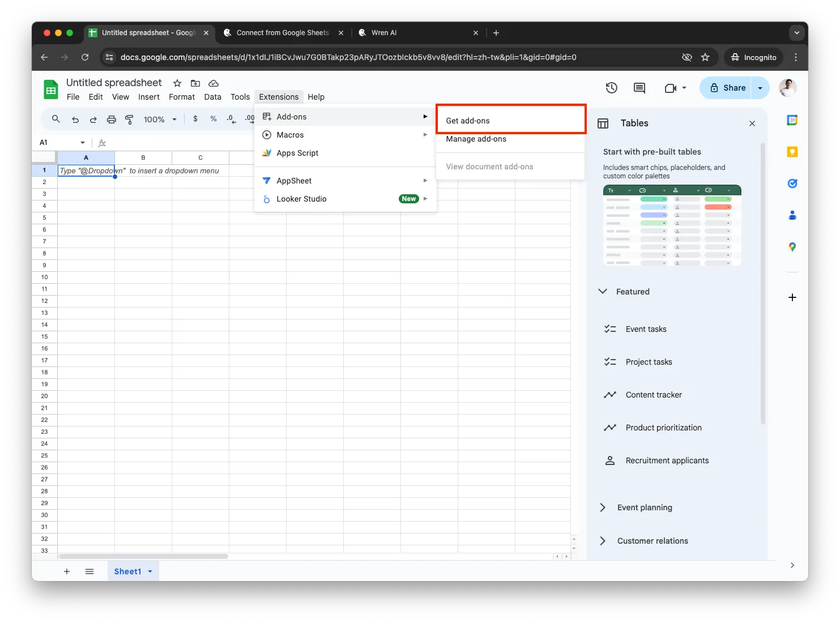Open Google Maps side panel icon
The height and width of the screenshot is (623, 840).
click(x=792, y=247)
